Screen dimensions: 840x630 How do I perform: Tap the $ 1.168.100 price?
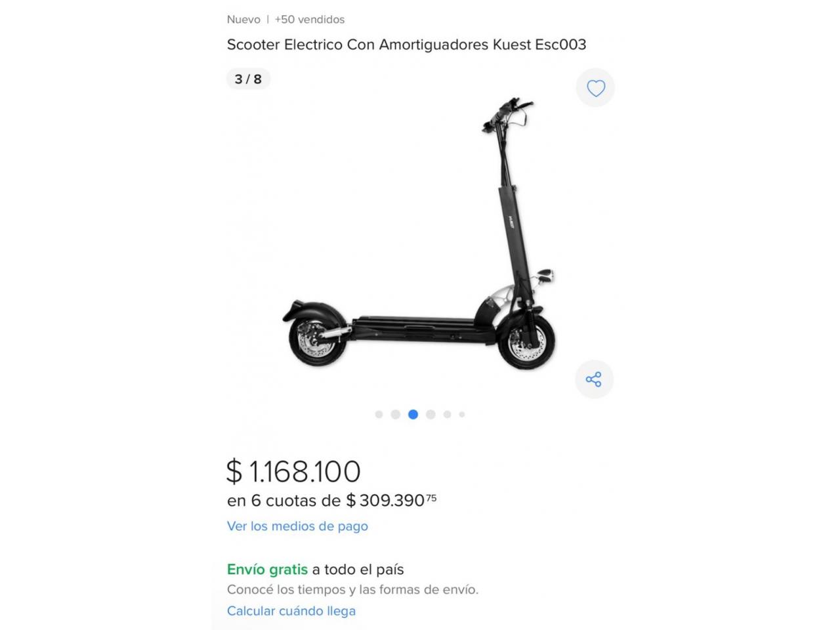coord(293,471)
